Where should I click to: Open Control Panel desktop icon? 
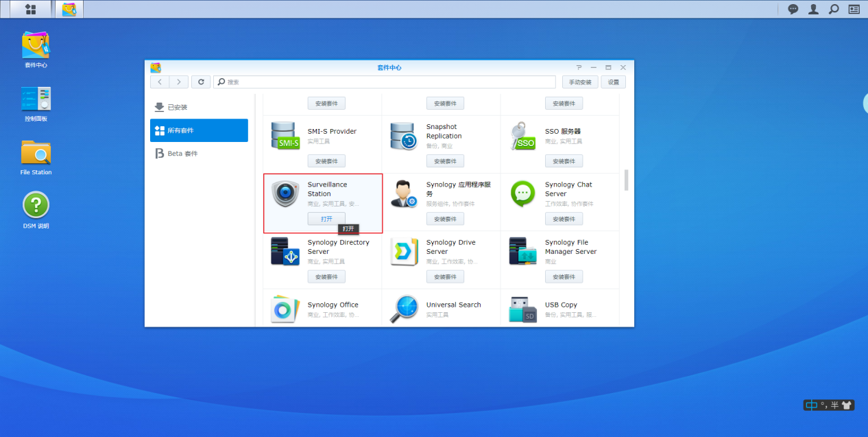(36, 99)
